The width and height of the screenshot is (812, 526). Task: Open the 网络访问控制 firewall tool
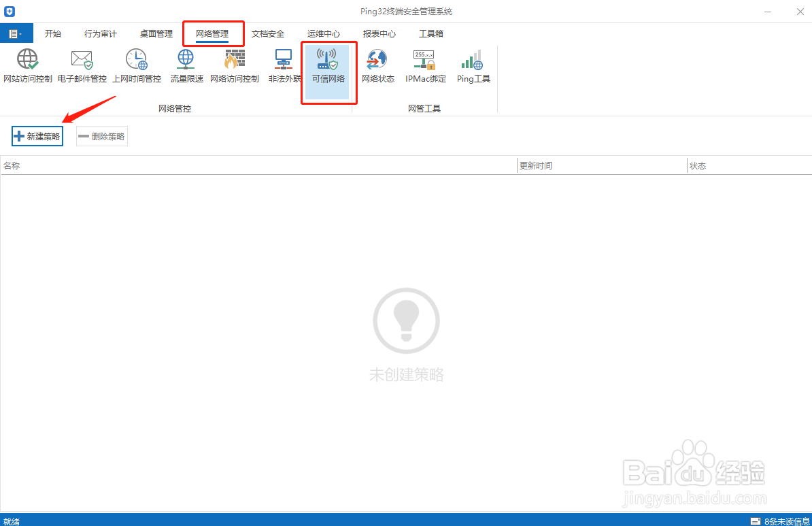(235, 66)
